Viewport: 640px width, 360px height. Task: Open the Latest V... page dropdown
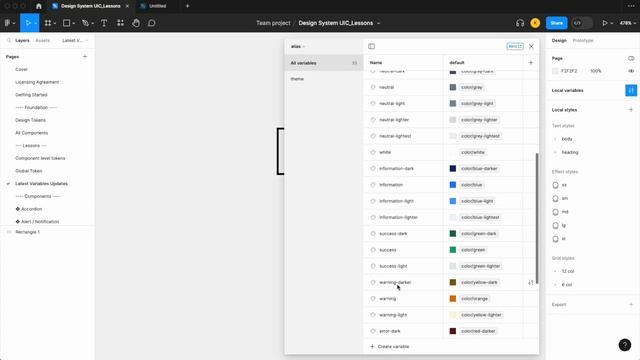click(x=75, y=40)
